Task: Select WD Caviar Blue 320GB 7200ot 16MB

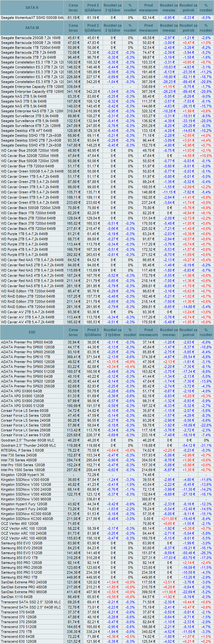Action: [x=30, y=156]
